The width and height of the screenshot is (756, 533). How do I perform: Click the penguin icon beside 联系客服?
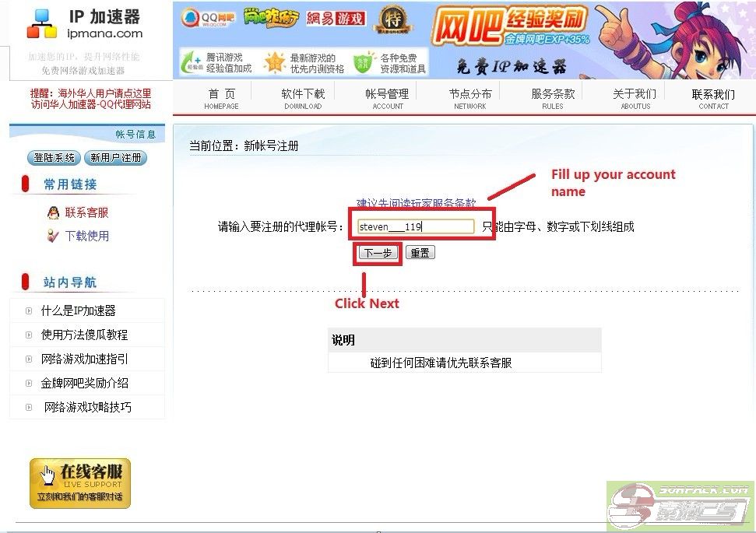pos(54,212)
